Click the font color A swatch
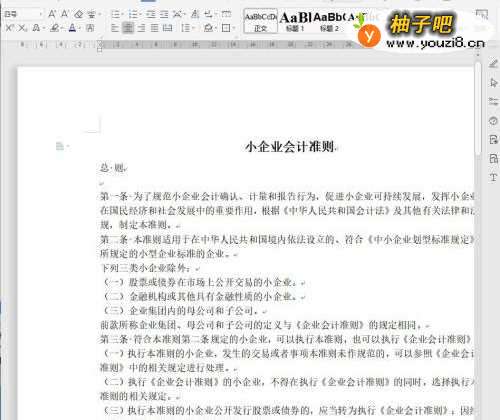This screenshot has width=500, height=420. [72, 28]
